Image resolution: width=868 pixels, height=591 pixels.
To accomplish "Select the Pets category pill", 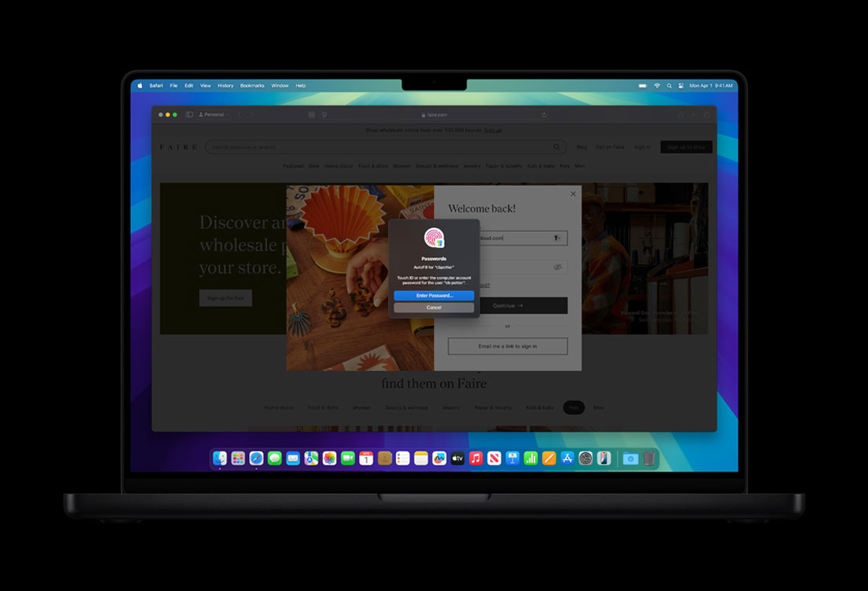I will point(574,408).
